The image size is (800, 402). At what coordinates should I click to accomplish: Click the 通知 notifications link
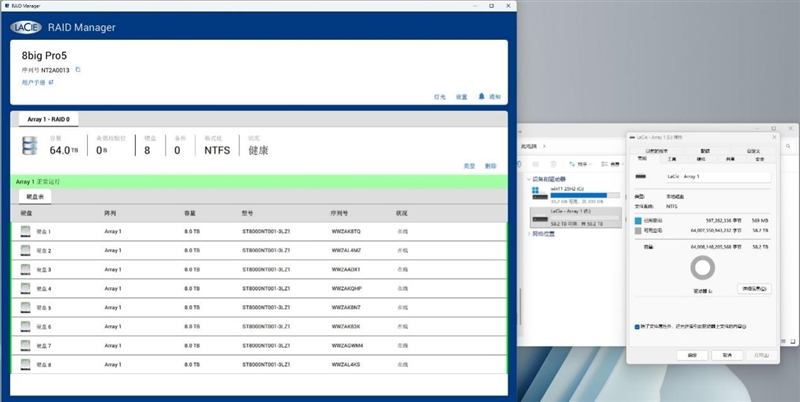pos(495,97)
